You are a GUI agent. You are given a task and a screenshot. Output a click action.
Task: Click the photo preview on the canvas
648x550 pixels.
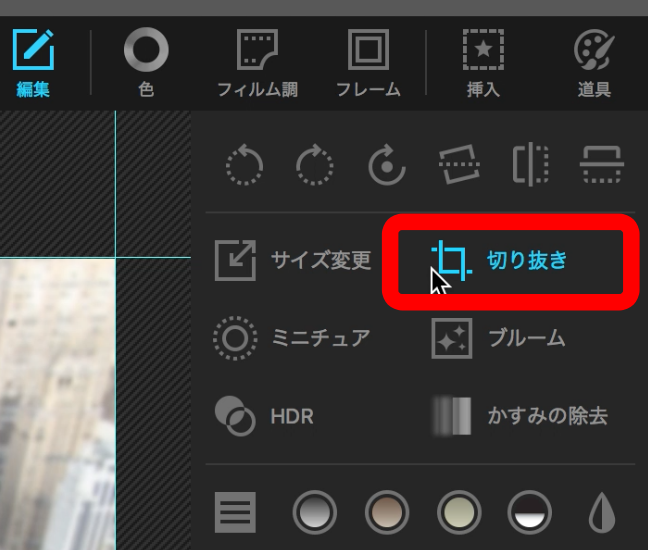[57, 404]
